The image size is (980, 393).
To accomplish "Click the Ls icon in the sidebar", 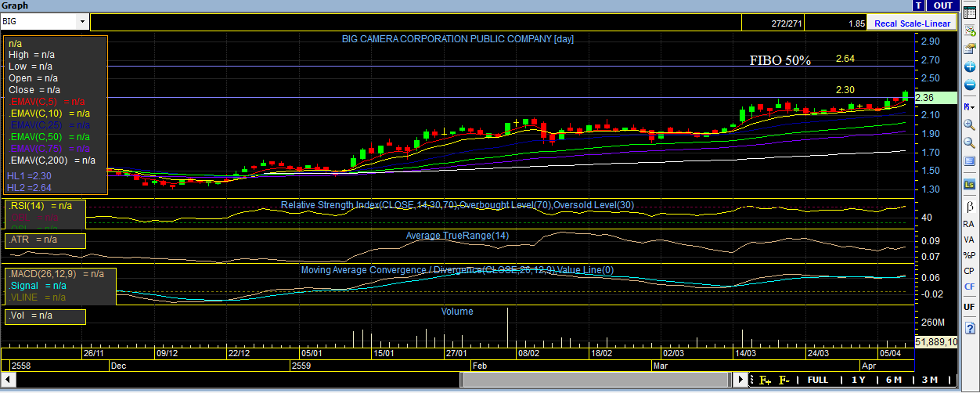I will 969,185.
